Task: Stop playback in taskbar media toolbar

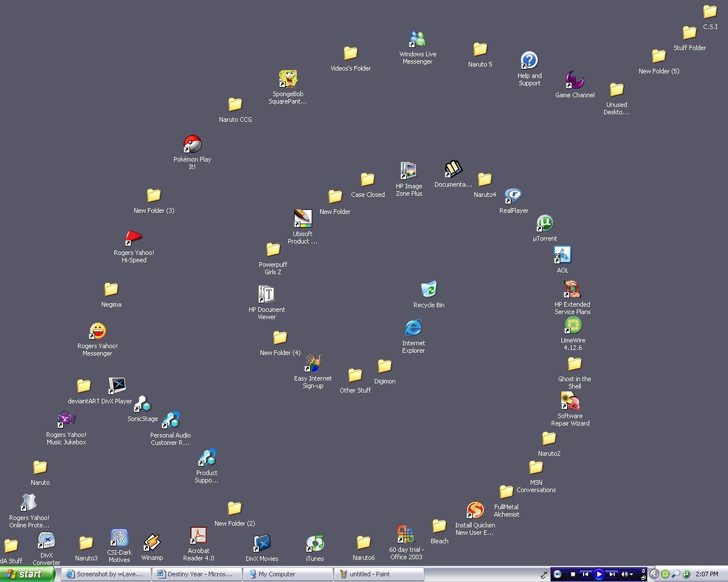Action: 573,575
